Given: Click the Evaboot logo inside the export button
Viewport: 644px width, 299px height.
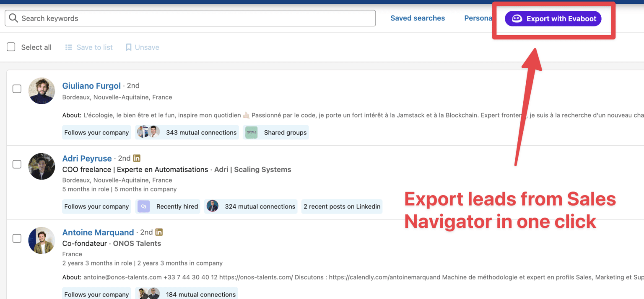Looking at the screenshot, I should pos(517,18).
